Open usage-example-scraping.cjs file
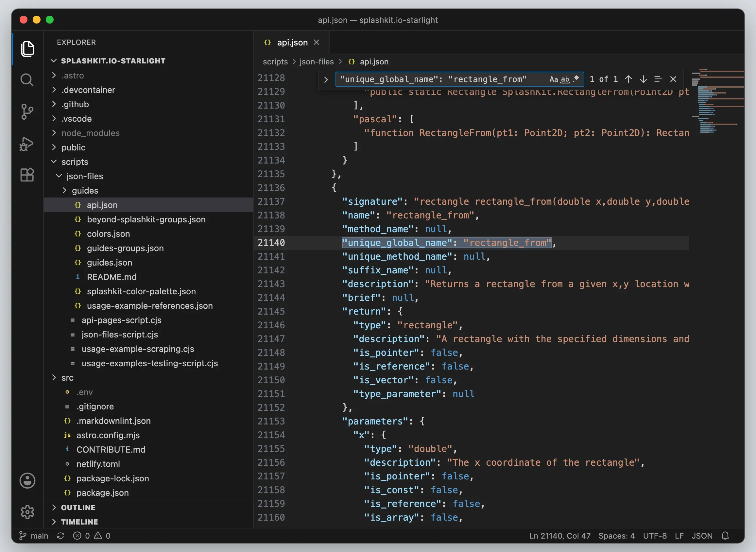The height and width of the screenshot is (552, 756). [x=149, y=349]
